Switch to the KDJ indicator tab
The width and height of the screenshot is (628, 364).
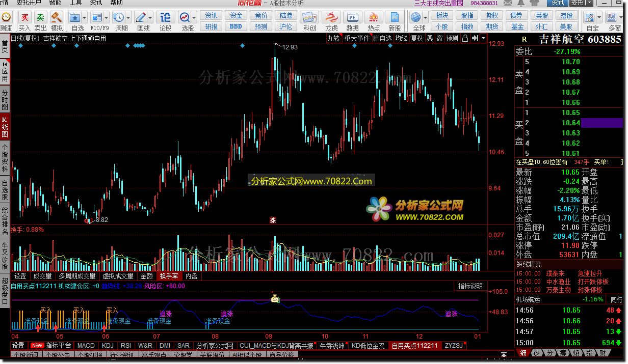(x=108, y=346)
